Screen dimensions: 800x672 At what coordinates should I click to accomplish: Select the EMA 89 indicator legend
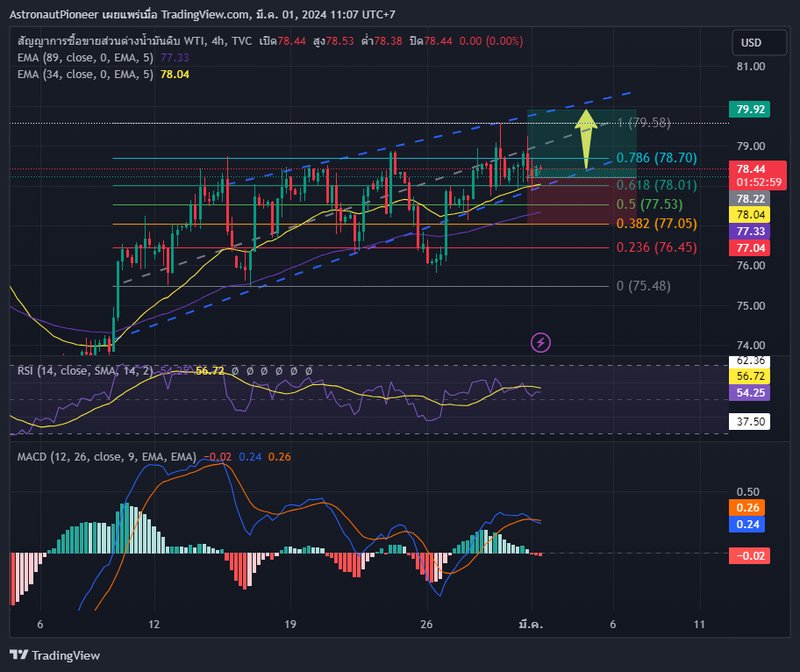(103, 58)
